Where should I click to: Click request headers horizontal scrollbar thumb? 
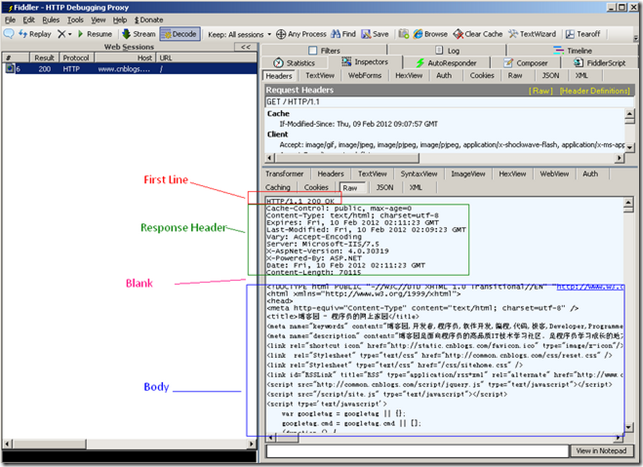click(347, 158)
